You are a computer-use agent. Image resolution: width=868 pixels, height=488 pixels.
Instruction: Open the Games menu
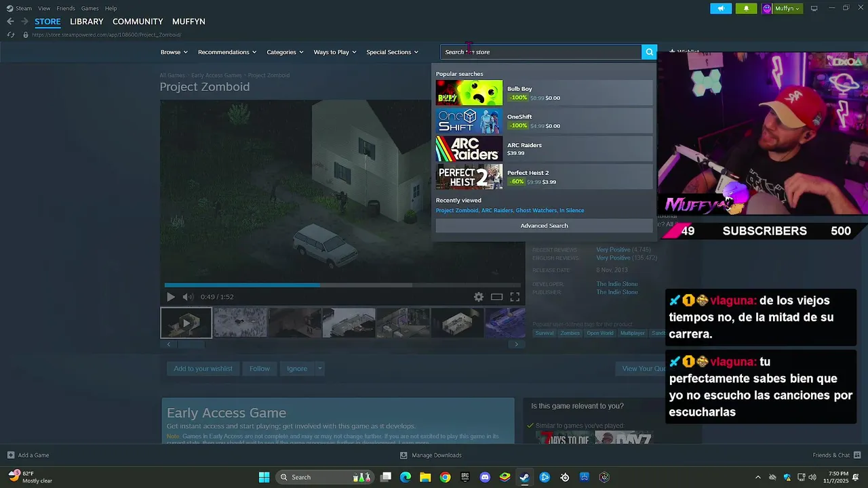click(x=90, y=8)
